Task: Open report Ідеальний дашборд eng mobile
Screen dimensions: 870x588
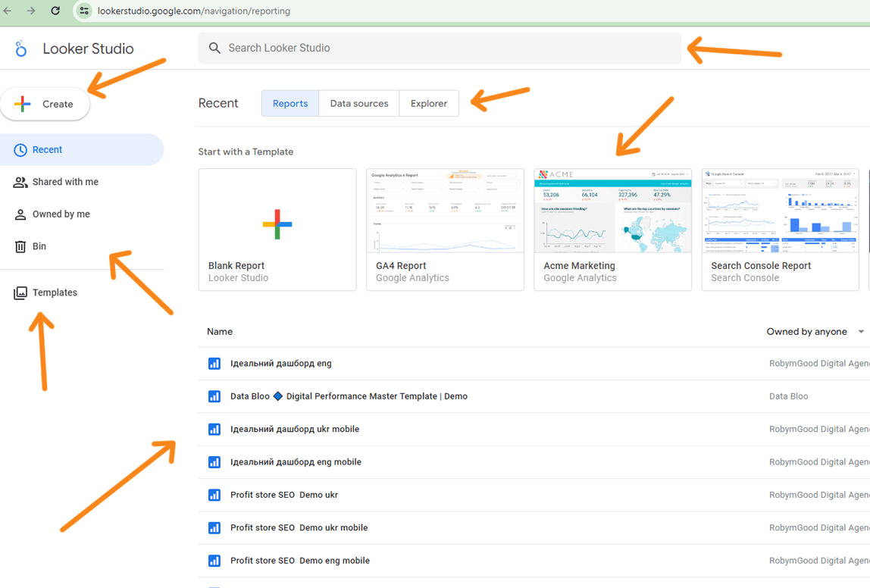Action: click(x=296, y=462)
